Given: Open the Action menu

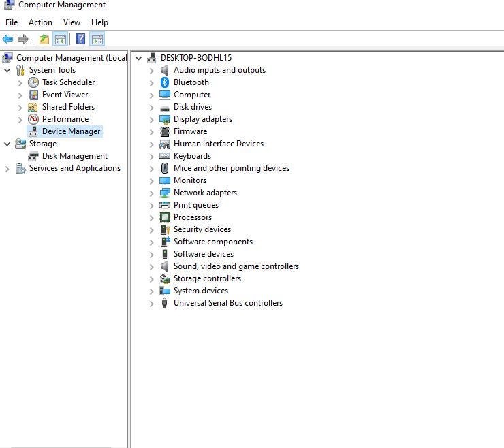Looking at the screenshot, I should click(40, 22).
